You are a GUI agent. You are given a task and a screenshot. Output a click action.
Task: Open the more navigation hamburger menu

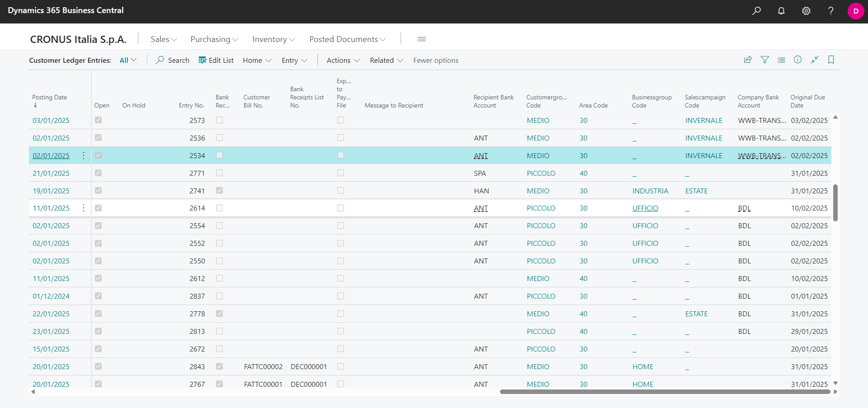[422, 39]
